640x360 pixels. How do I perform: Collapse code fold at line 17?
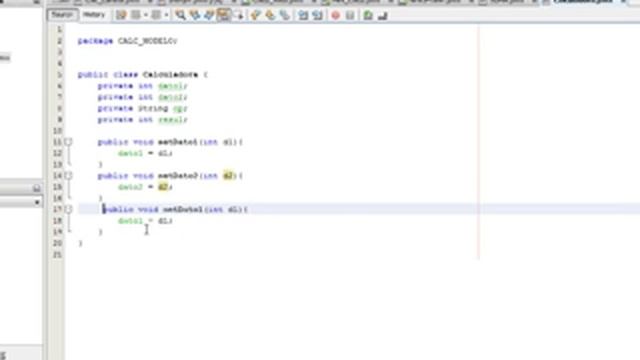coord(68,209)
